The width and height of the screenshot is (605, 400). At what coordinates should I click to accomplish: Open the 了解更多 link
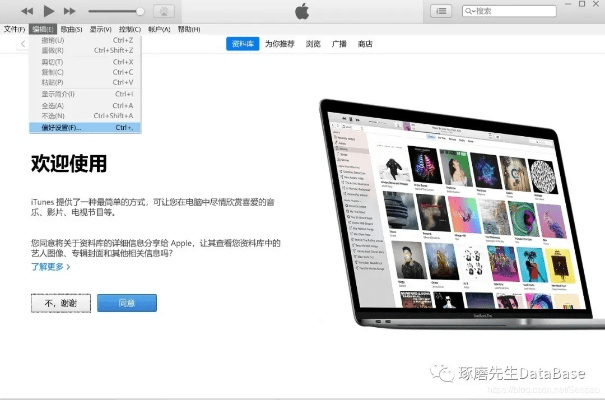click(49, 267)
